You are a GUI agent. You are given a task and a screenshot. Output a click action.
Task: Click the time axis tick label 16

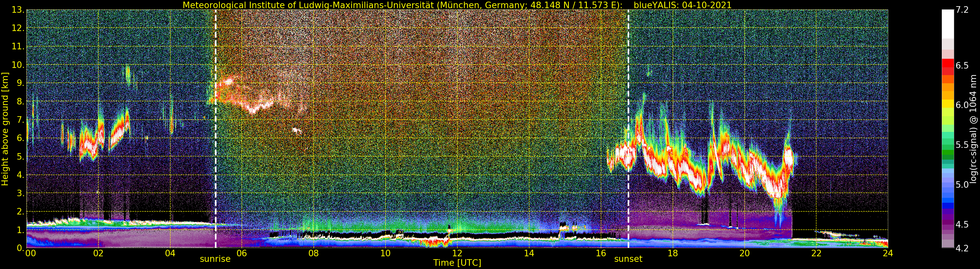601,253
